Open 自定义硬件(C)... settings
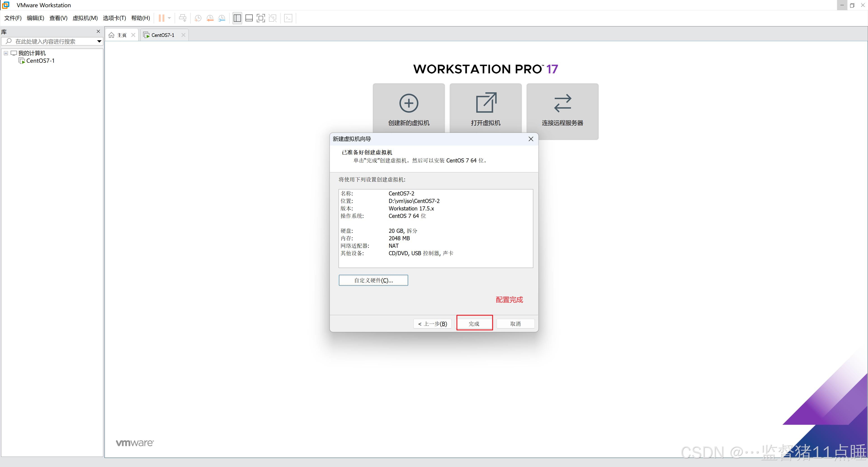 (373, 280)
